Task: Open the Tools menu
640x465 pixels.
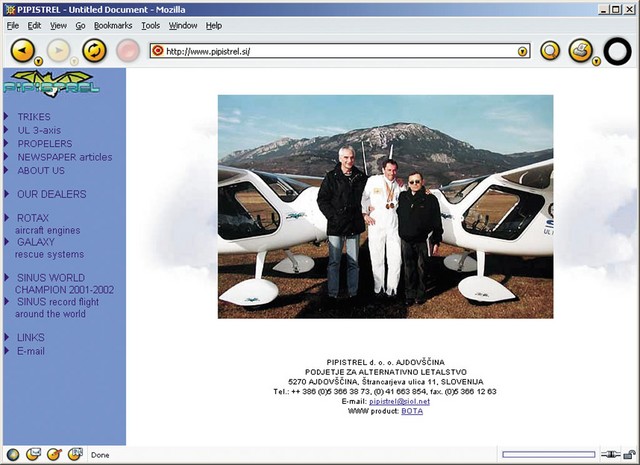Action: tap(151, 26)
